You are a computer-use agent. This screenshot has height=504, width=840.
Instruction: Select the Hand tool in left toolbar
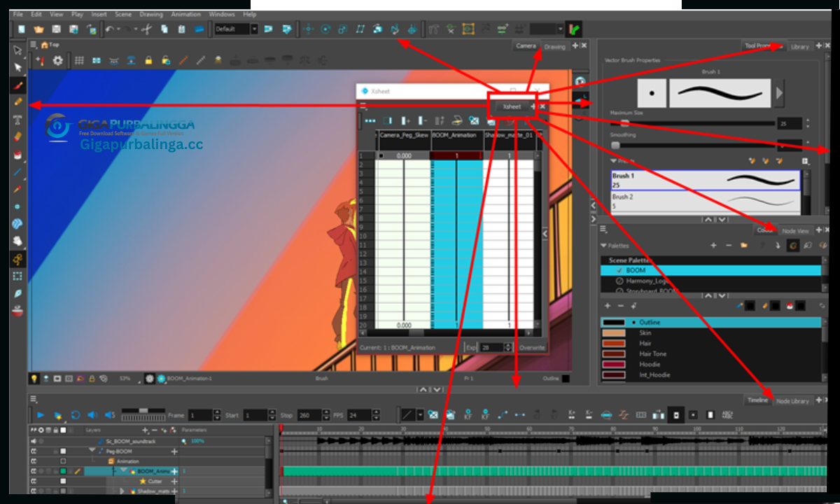pyautogui.click(x=18, y=241)
